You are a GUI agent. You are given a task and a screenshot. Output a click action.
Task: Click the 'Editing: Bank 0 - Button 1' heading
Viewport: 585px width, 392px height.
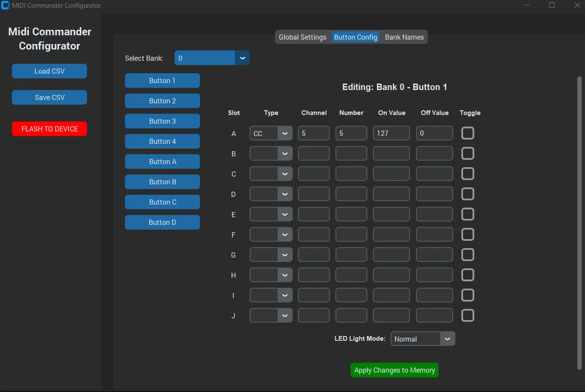coord(395,87)
